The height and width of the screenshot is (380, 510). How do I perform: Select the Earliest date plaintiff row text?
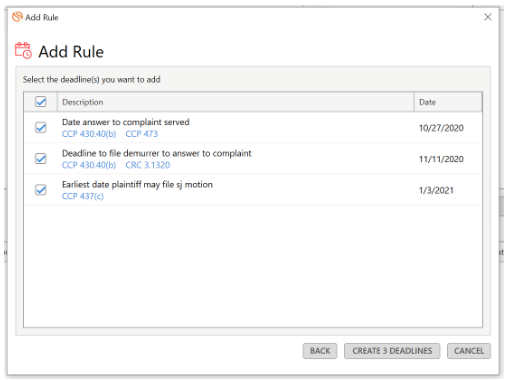[x=137, y=185]
